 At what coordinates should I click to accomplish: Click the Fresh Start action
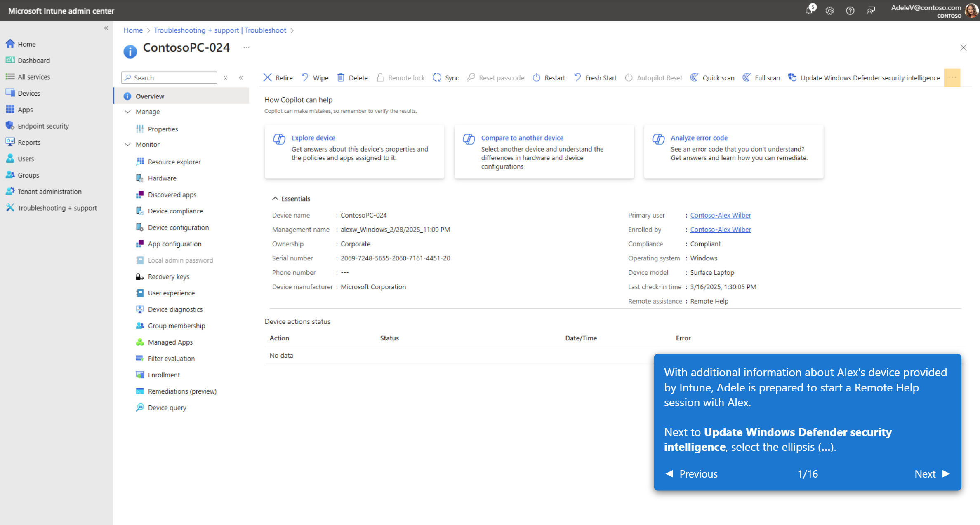tap(595, 77)
